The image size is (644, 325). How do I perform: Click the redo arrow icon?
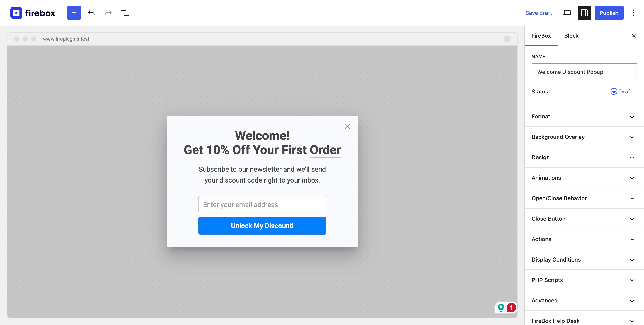pyautogui.click(x=108, y=13)
